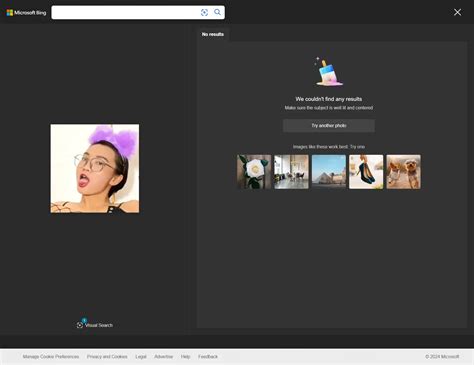Open Manage Cookie Preferences link
The height and width of the screenshot is (365, 474).
point(51,357)
